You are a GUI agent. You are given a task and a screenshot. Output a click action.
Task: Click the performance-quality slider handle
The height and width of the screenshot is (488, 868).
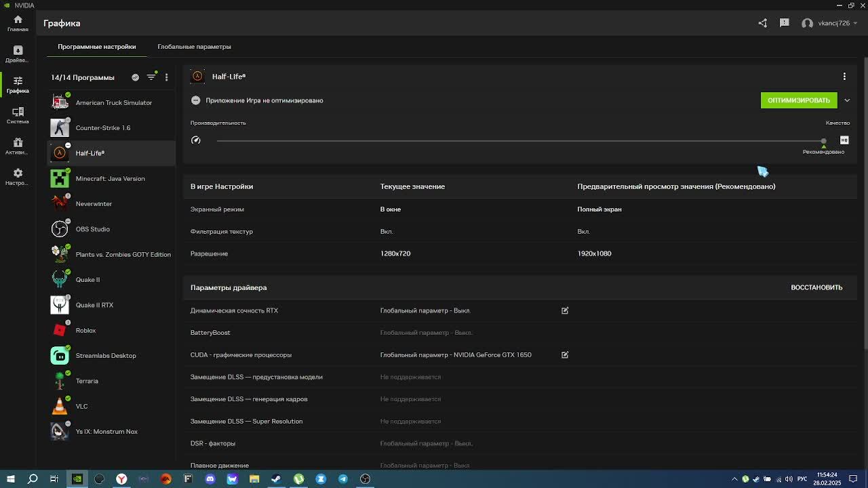tap(823, 141)
